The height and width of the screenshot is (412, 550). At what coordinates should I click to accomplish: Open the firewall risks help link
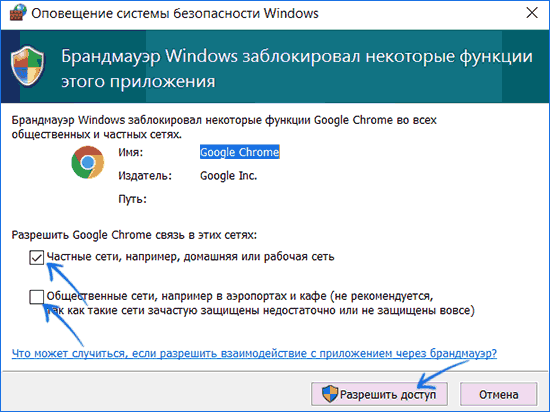(x=254, y=353)
